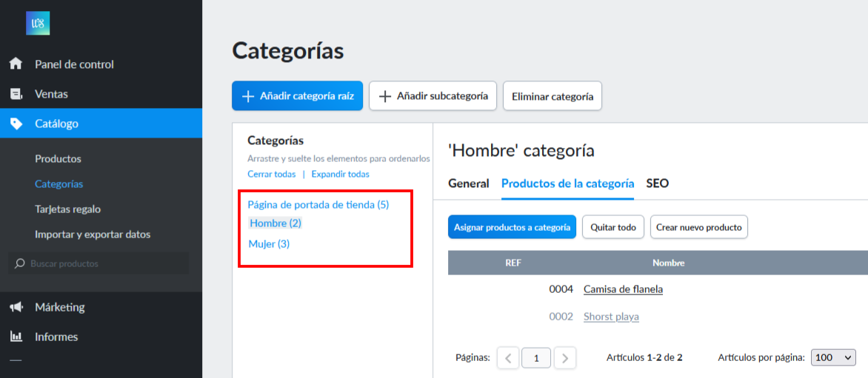
Task: Click Asignar productos a categoría
Action: tap(512, 227)
